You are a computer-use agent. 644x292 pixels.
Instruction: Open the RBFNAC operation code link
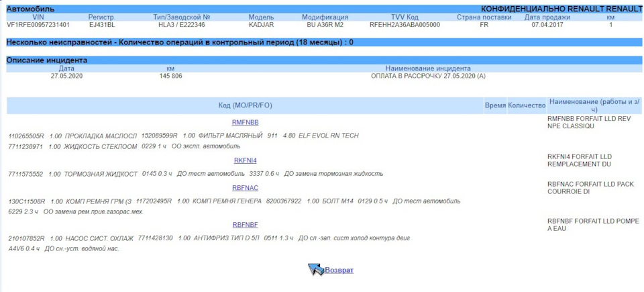click(246, 188)
